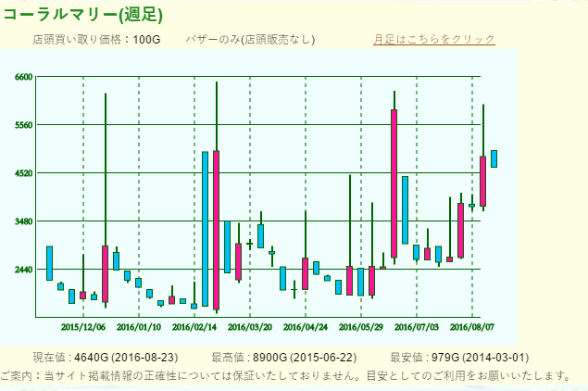Click the y-axis label 2440
Image resolution: width=588 pixels, height=391 pixels.
coord(24,270)
